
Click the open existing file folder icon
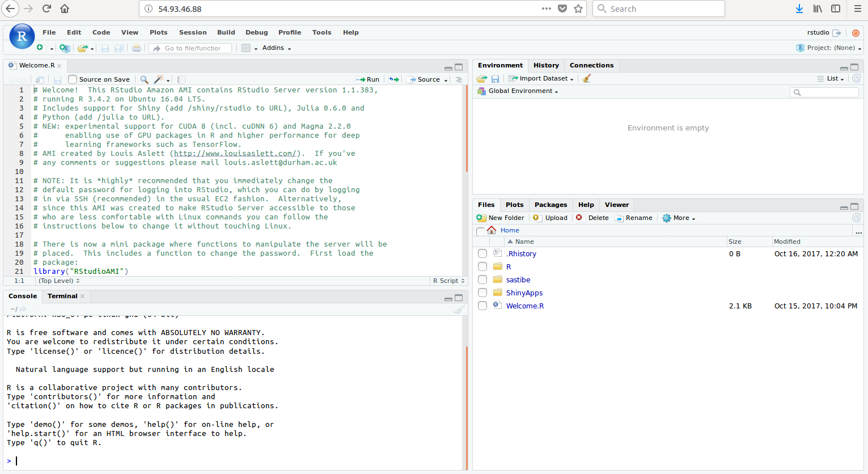click(x=82, y=48)
